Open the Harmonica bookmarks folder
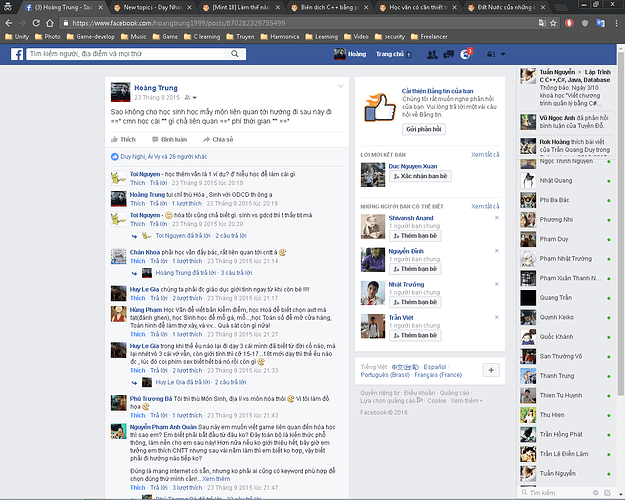625x500 pixels. 280,37
